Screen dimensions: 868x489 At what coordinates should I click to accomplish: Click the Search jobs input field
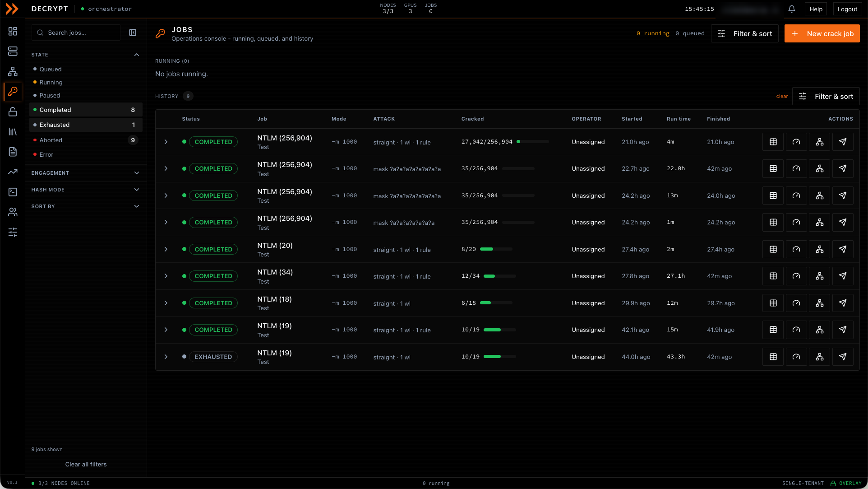(76, 33)
